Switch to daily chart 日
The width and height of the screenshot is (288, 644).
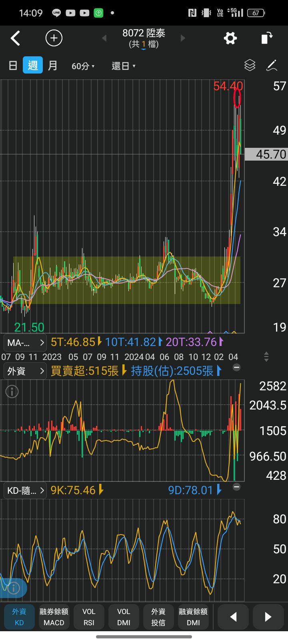coord(13,66)
